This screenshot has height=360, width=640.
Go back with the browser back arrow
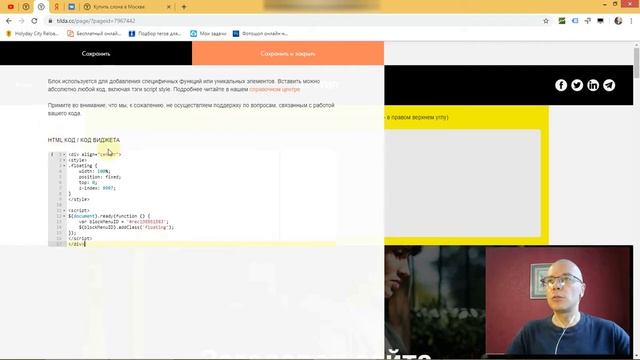9,21
